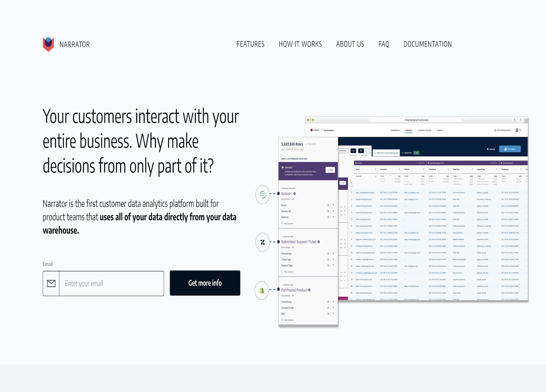Click the filter icon for Session At row
Image resolution: width=546 pixels, height=392 pixels.
click(333, 211)
